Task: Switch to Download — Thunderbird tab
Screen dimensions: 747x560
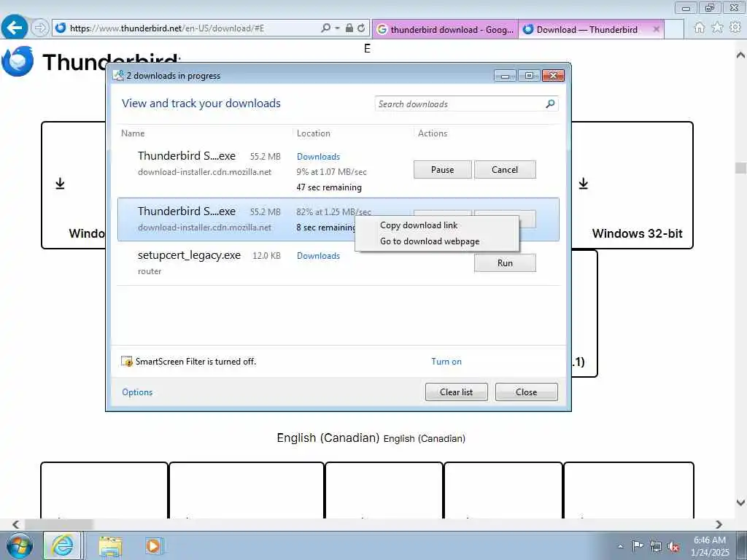Action: pos(586,29)
